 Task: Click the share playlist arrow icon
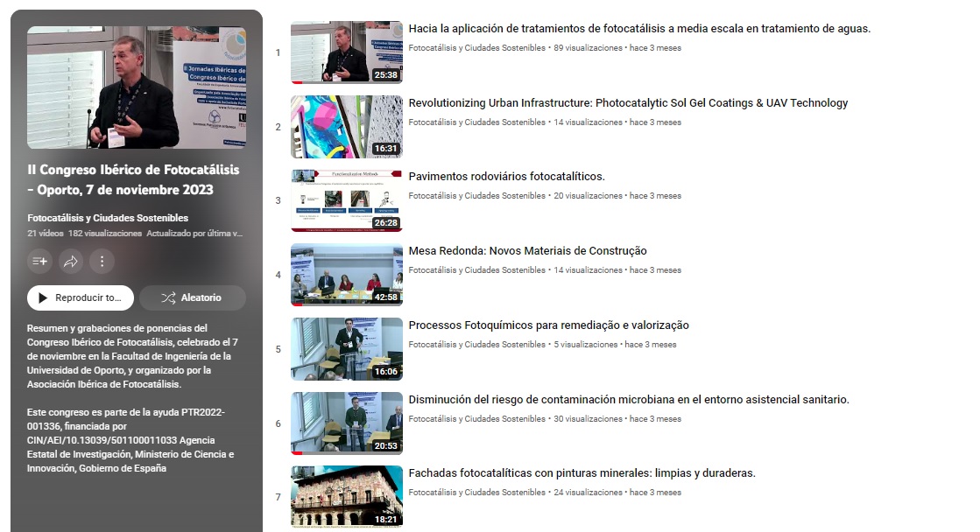(x=71, y=261)
